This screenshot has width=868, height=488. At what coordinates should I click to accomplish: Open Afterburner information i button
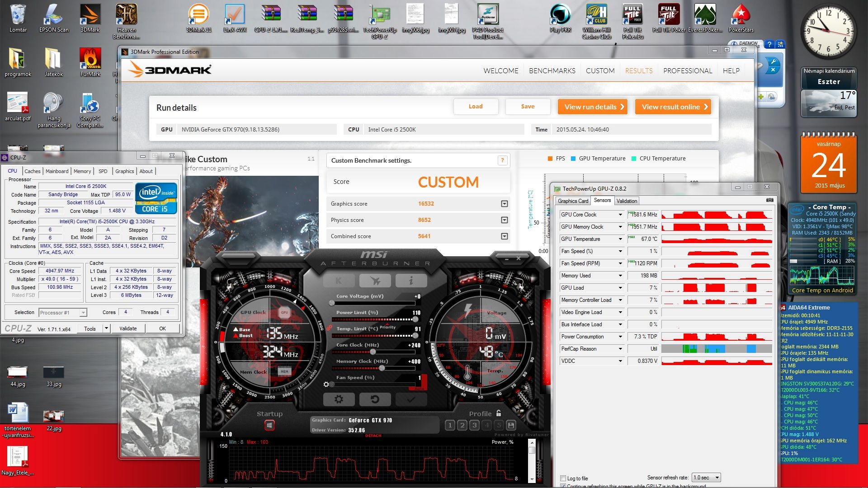coord(411,281)
